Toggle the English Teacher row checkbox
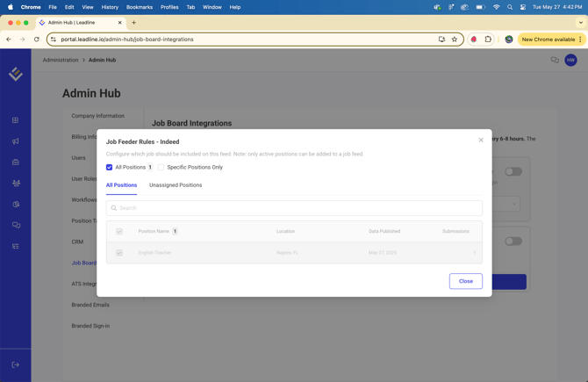 point(119,253)
